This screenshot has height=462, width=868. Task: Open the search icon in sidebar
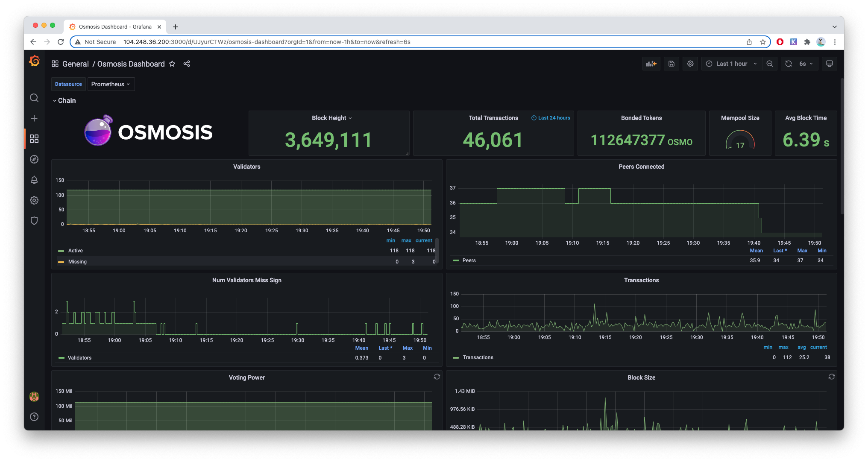click(x=34, y=98)
